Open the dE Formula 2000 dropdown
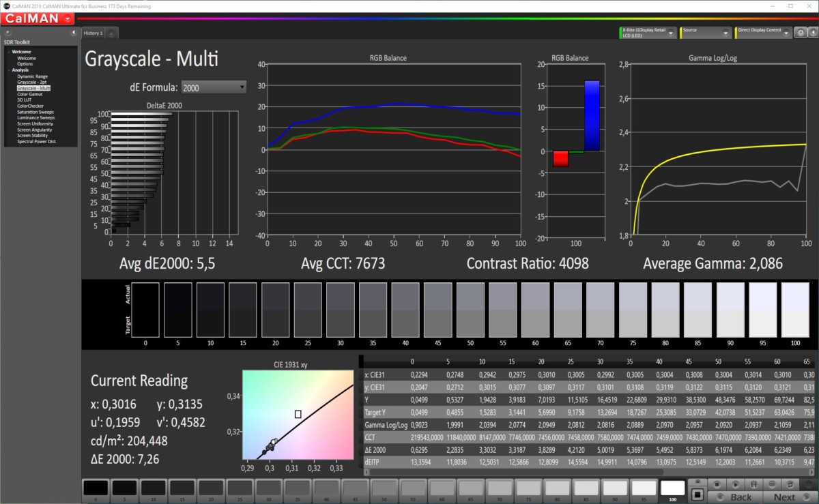Screen dimensions: 819x504 pyautogui.click(x=214, y=87)
